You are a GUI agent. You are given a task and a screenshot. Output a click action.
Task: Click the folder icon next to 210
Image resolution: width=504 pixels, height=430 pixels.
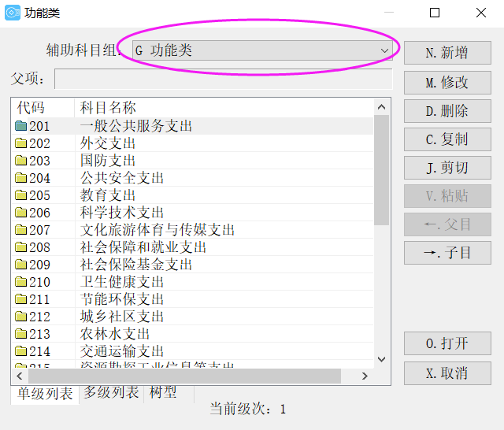[x=21, y=282]
